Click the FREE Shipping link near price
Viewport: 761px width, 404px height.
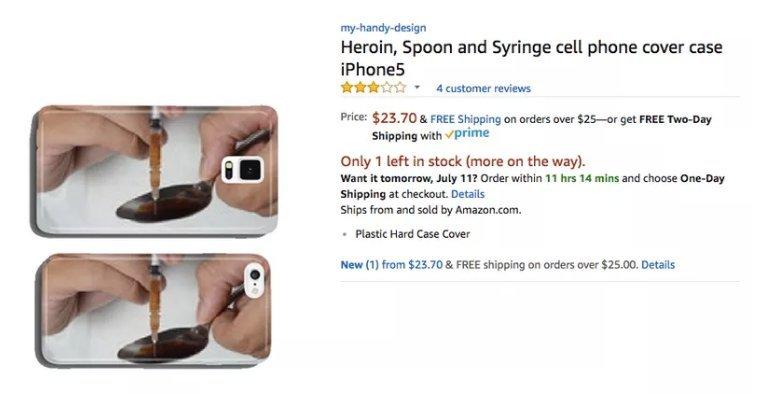[465, 118]
